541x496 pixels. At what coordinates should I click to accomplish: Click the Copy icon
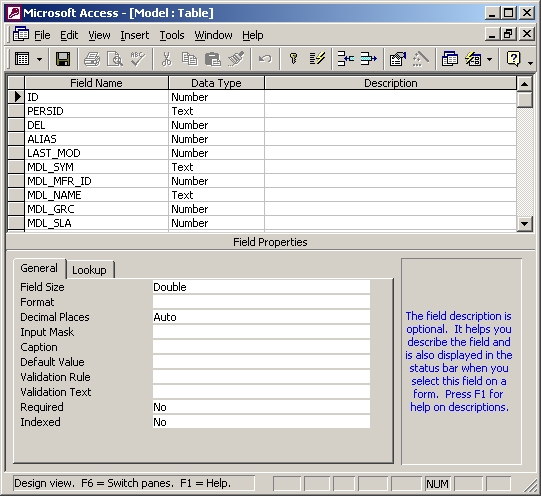coord(189,59)
